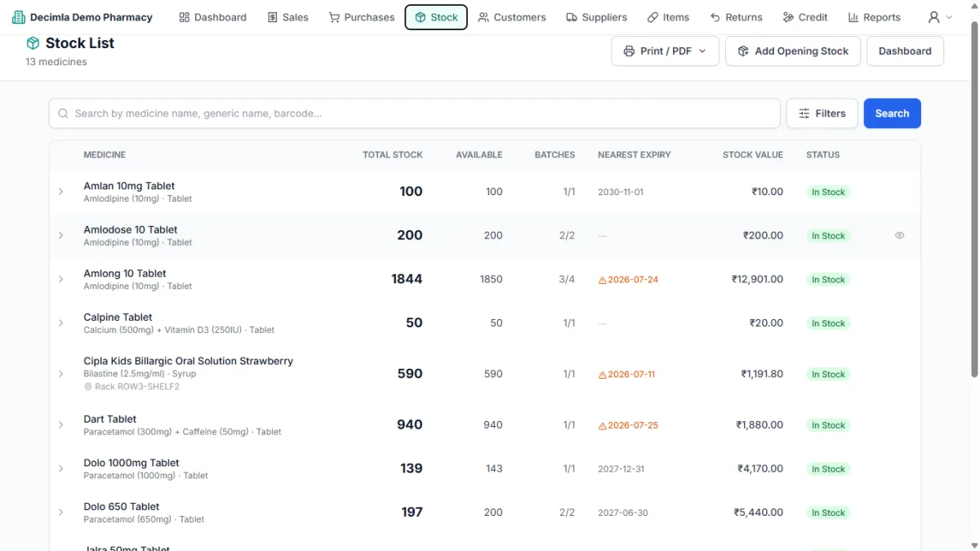The image size is (980, 551).
Task: Expand the Calpine Tablet row
Action: (x=60, y=323)
